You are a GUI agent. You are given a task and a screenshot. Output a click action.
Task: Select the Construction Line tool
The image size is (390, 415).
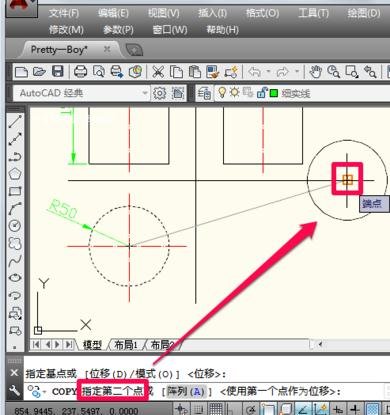(x=15, y=139)
